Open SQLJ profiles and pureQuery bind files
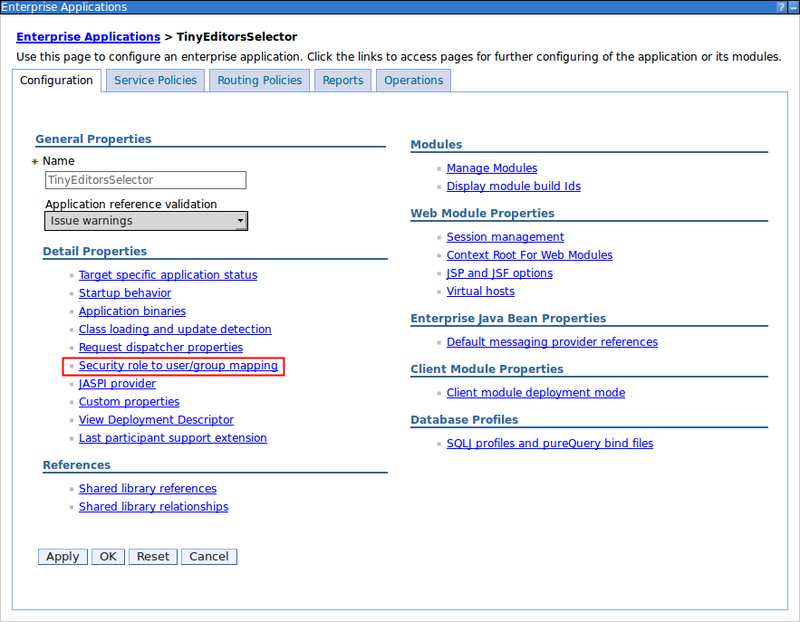The height and width of the screenshot is (622, 800). click(550, 443)
